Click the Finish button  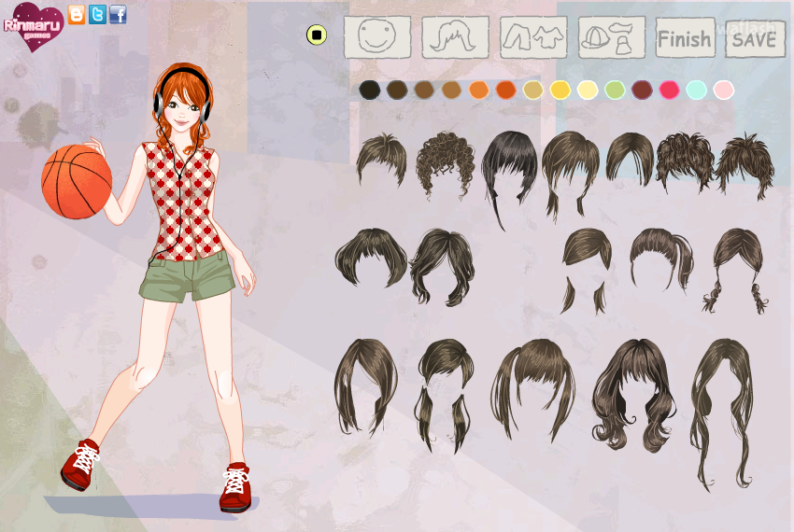tap(685, 38)
